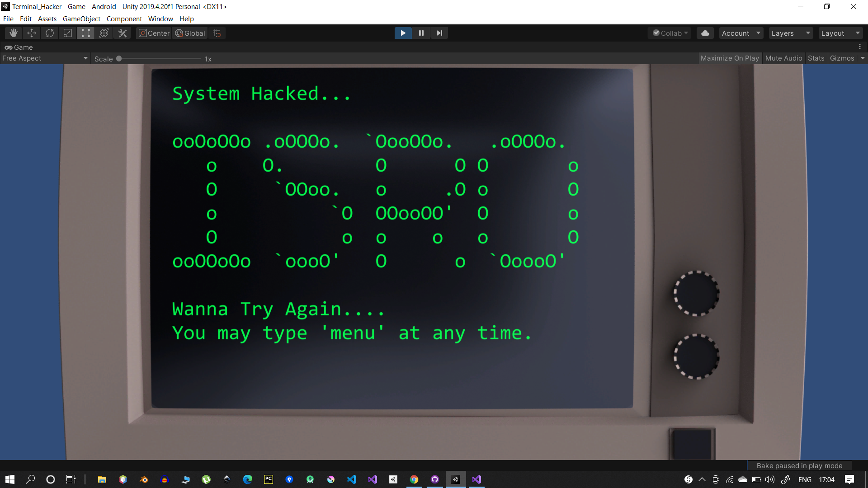The width and height of the screenshot is (868, 488).
Task: Open the Free Aspect resolution dropdown
Action: pyautogui.click(x=44, y=58)
